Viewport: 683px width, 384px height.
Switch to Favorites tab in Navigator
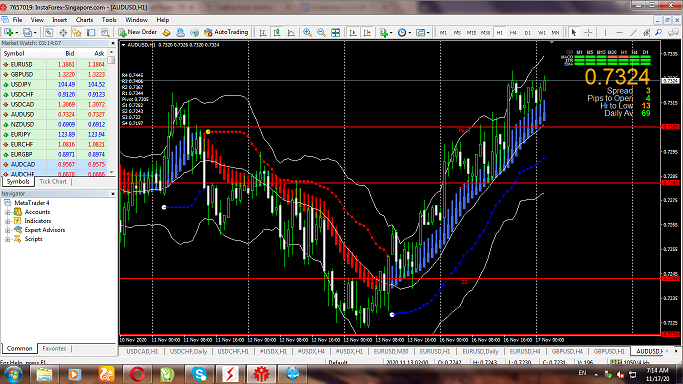click(x=54, y=348)
